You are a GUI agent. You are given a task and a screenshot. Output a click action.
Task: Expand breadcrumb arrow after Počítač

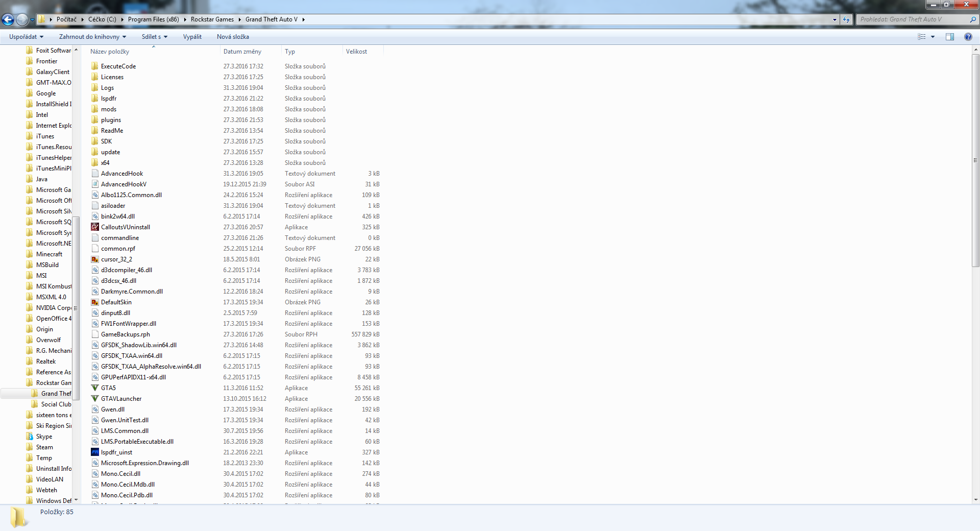pyautogui.click(x=82, y=19)
